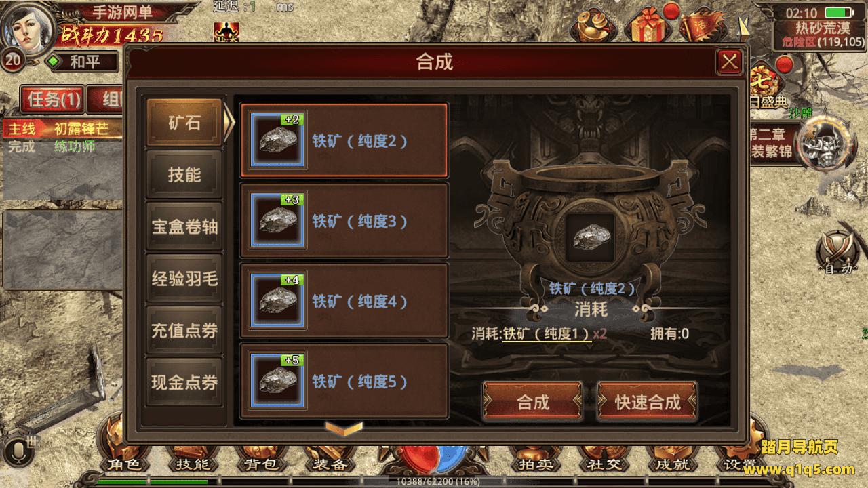Expand list with the down chevron arrow
The image size is (868, 488).
pos(344,428)
